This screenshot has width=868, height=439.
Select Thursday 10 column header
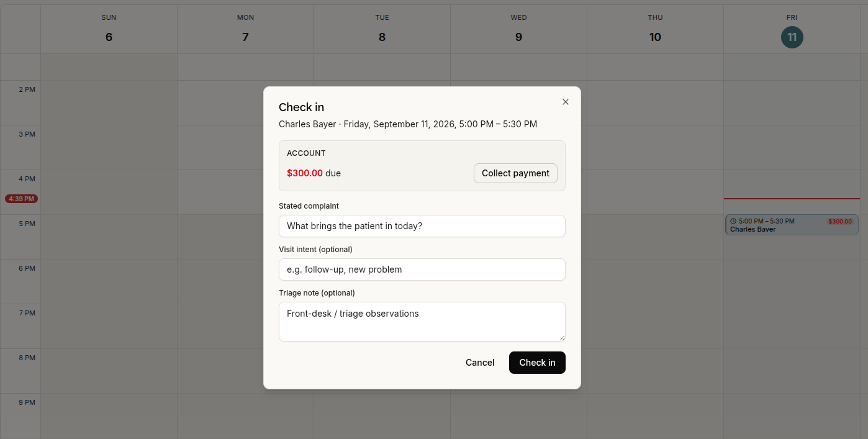coord(655,29)
